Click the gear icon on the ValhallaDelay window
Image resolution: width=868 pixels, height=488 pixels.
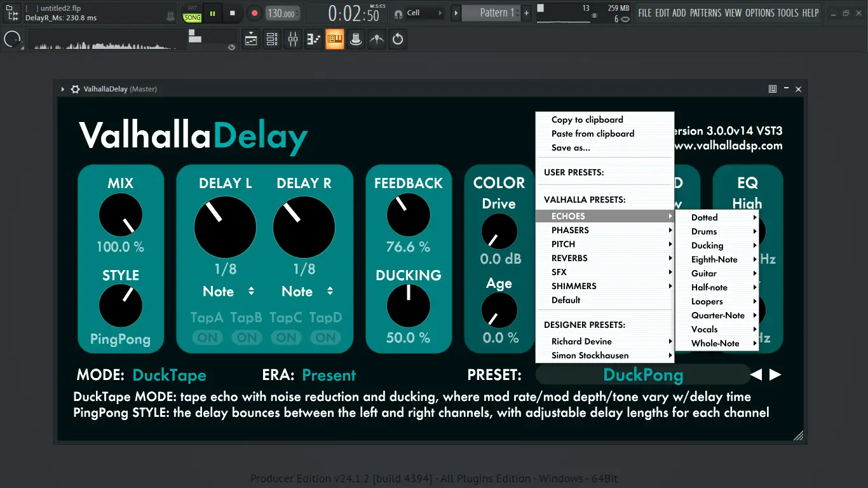pyautogui.click(x=74, y=89)
